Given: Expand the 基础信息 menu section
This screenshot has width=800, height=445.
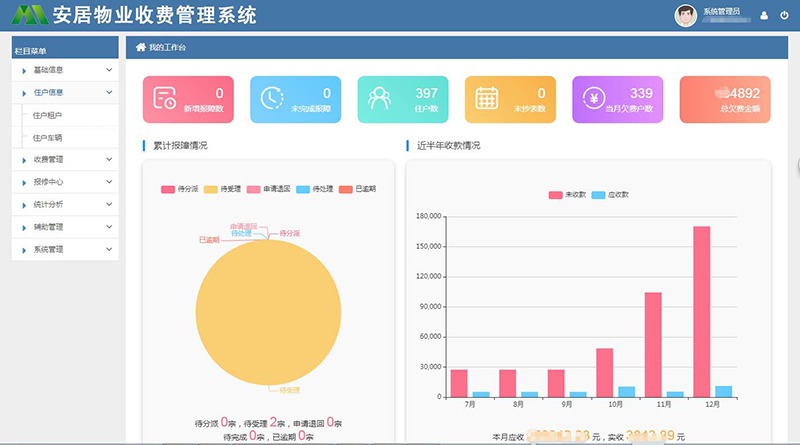Looking at the screenshot, I should pos(65,70).
